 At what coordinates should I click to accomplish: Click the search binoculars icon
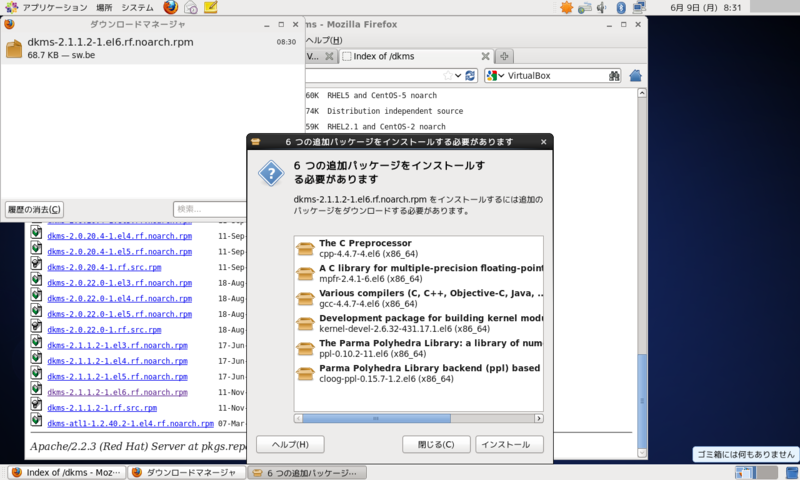(x=614, y=75)
